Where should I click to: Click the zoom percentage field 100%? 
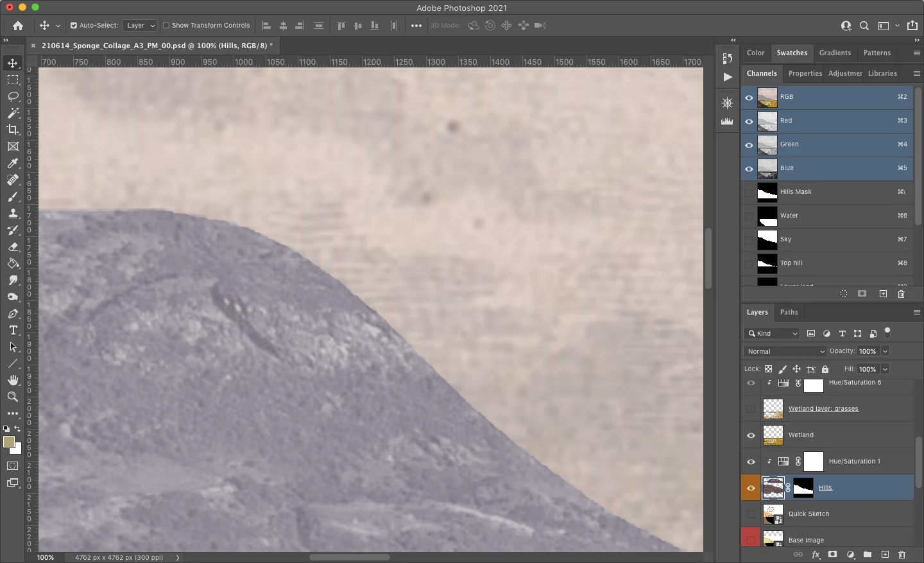point(46,557)
